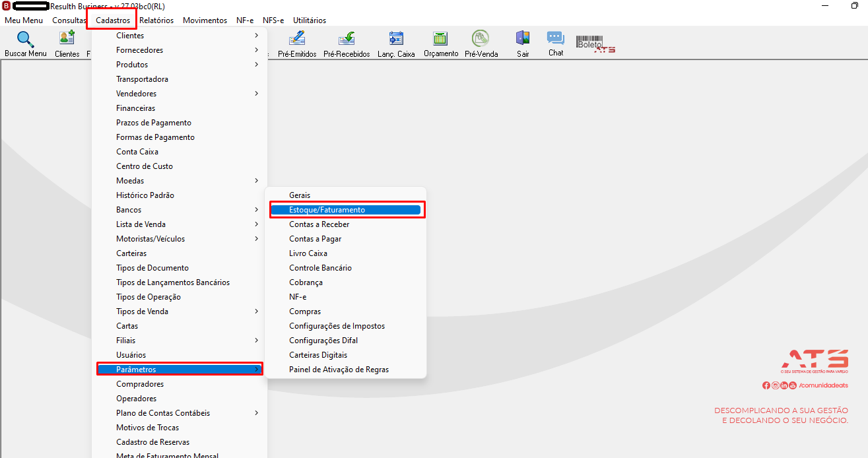Screen dimensions: 868x458
Task: Click the Buscar Menu magnifier icon
Action: pos(25,39)
